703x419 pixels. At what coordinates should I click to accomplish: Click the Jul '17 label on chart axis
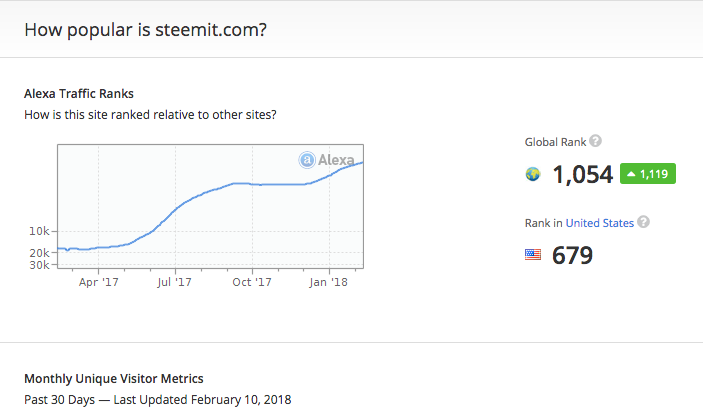pyautogui.click(x=174, y=282)
